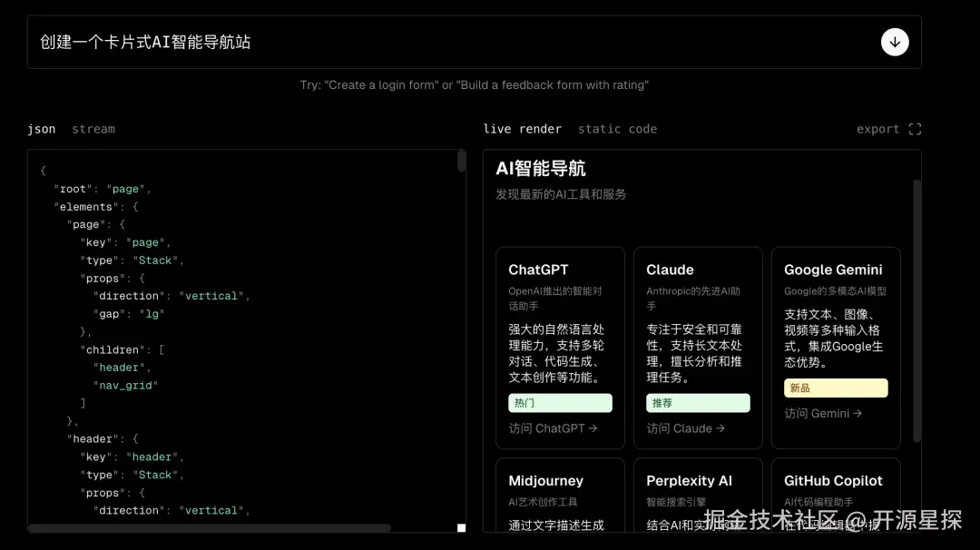Click the 新品 badge on Gemini card
Image resolution: width=980 pixels, height=550 pixels.
(x=836, y=388)
